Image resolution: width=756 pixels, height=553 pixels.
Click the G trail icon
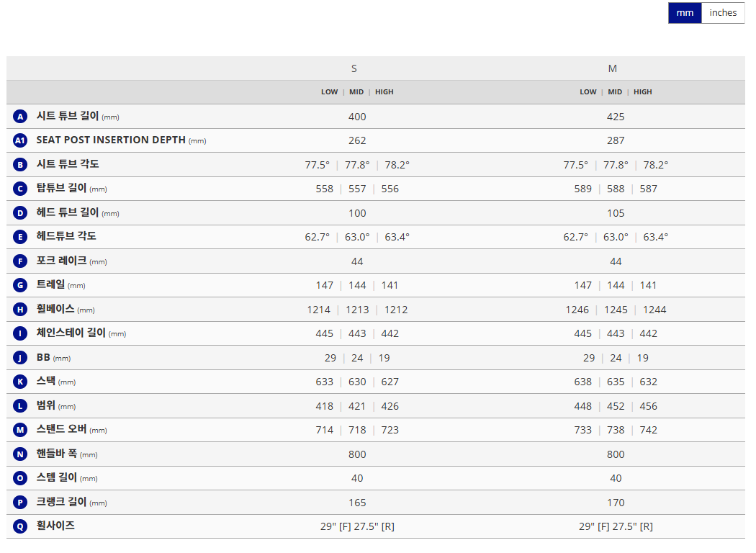(x=20, y=285)
